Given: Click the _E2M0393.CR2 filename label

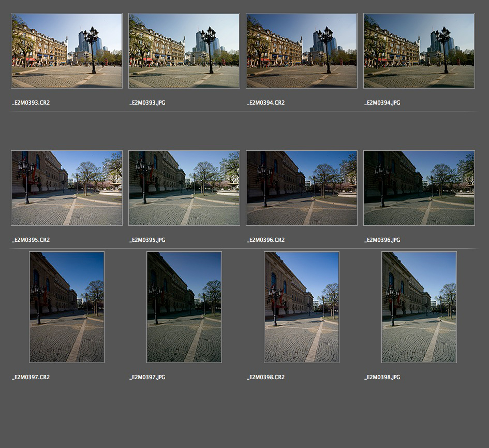Looking at the screenshot, I should (31, 103).
